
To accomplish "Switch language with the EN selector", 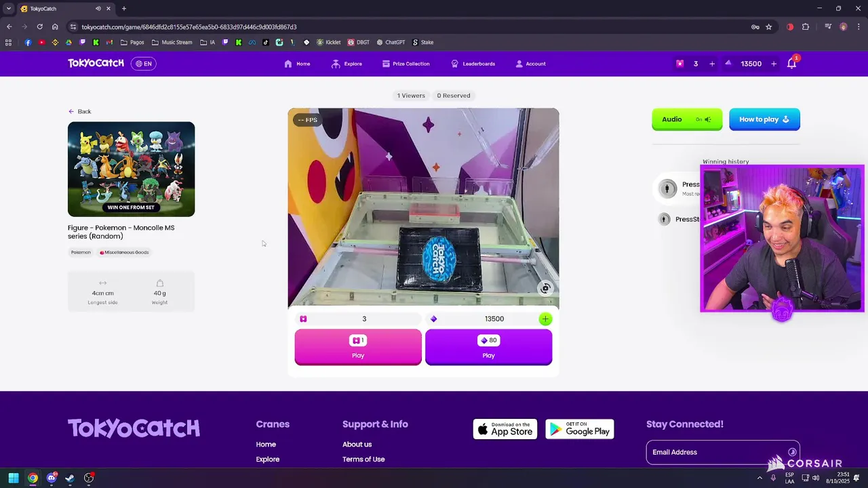I will [143, 64].
